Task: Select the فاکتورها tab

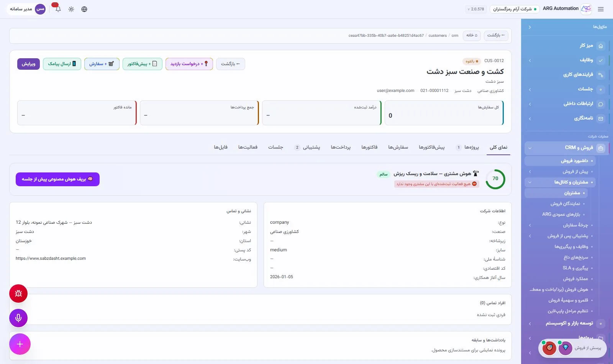Action: [369, 148]
